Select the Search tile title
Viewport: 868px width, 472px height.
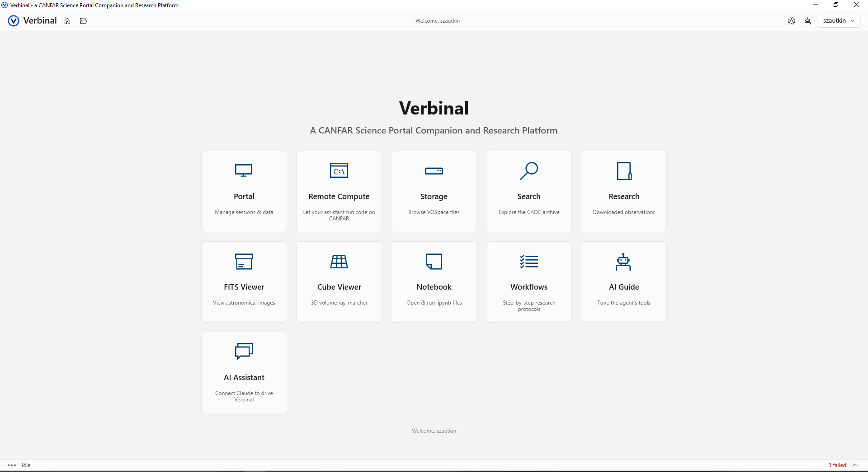[529, 196]
